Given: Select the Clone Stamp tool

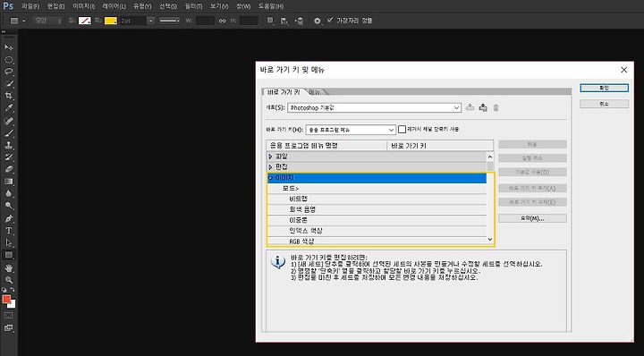Looking at the screenshot, I should 9,145.
